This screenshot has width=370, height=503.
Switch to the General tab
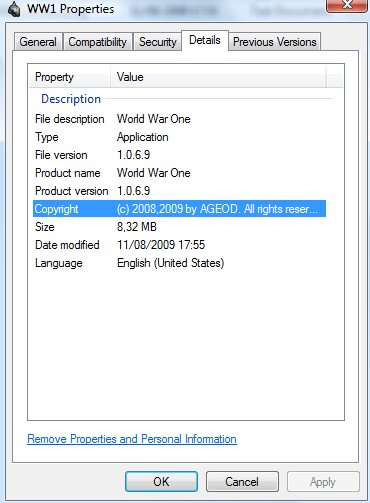38,42
